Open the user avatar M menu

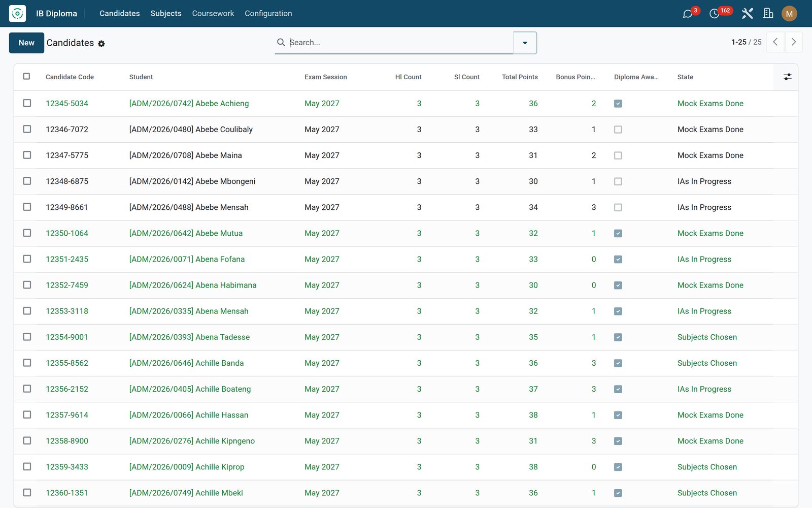pos(789,14)
